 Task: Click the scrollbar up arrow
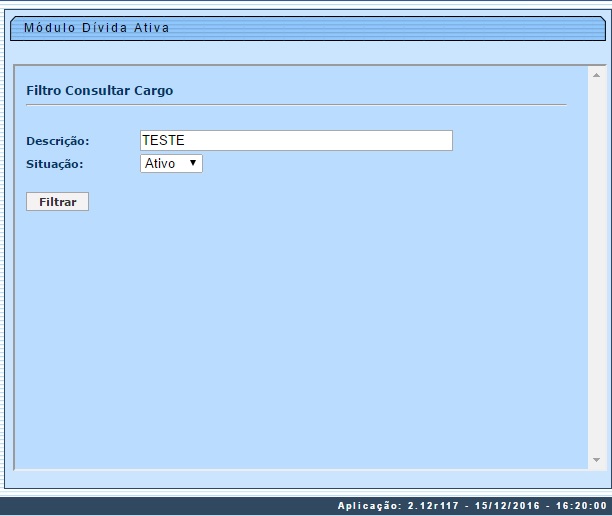coord(596,76)
